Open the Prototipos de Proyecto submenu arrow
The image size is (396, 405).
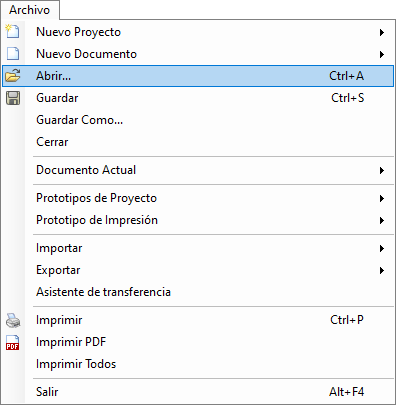(382, 198)
